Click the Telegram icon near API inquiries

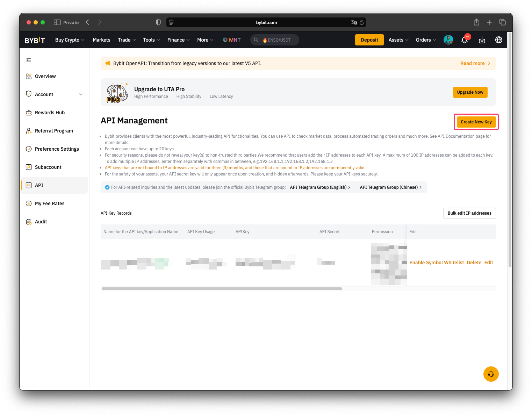pyautogui.click(x=107, y=187)
